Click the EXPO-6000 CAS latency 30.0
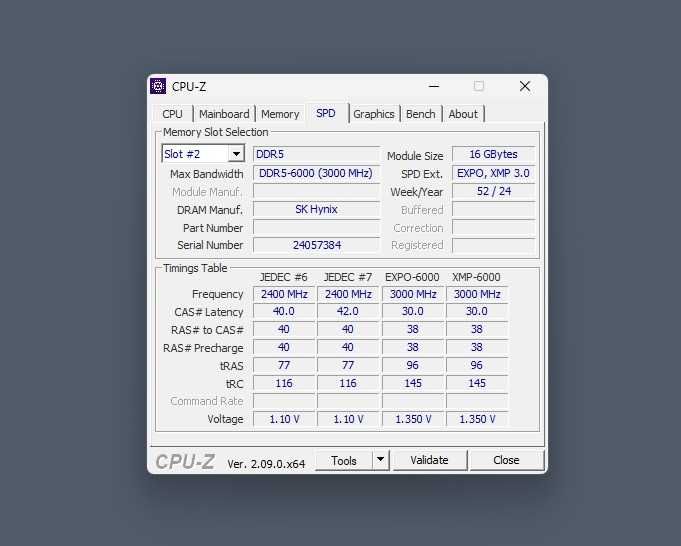This screenshot has width=681, height=546. click(413, 311)
